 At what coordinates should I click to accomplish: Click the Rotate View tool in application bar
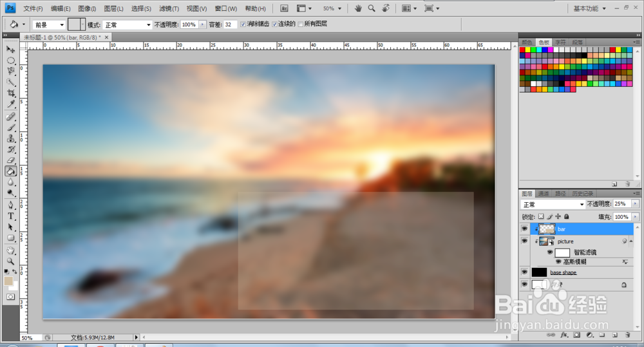click(x=386, y=8)
